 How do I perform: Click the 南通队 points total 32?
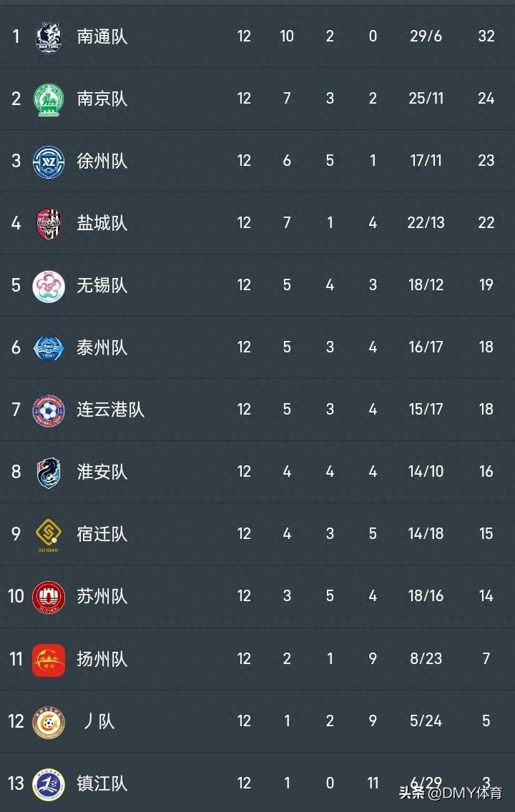tap(486, 36)
